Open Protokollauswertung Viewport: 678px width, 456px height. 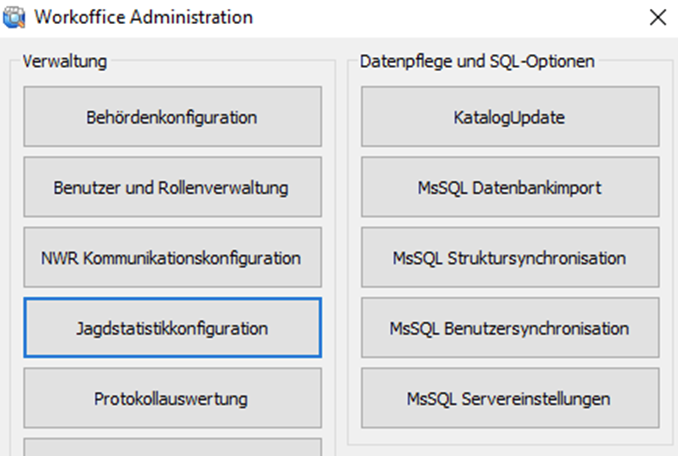pyautogui.click(x=172, y=398)
